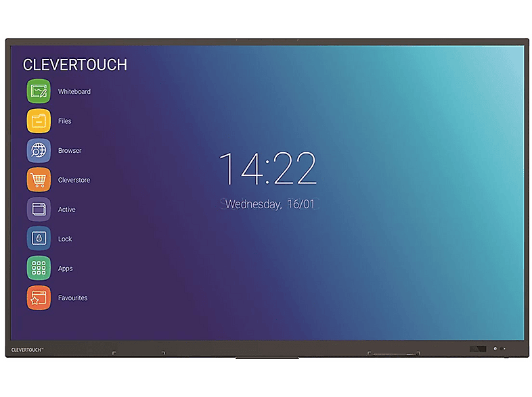Launch the Browser globe icon
532x397 pixels.
coord(39,150)
